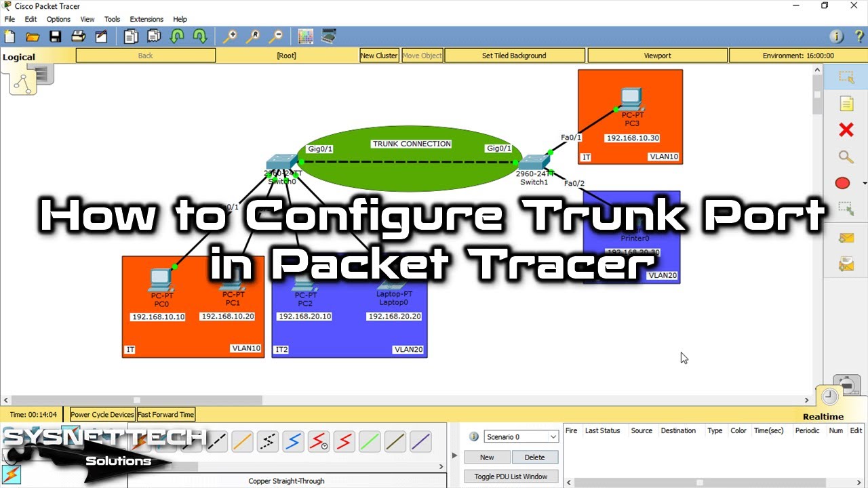Viewport: 868px width, 488px height.
Task: Switch to Logical workspace tab
Action: click(18, 57)
